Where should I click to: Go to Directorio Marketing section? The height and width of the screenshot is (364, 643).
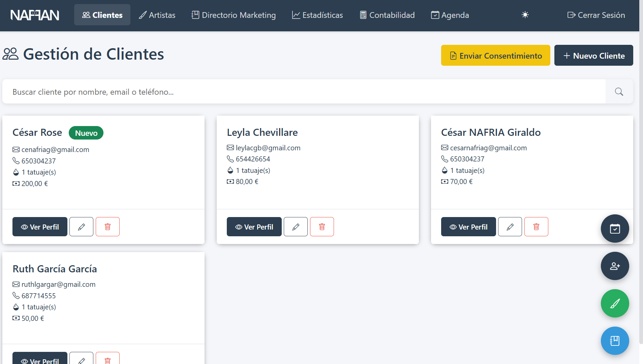tap(234, 15)
